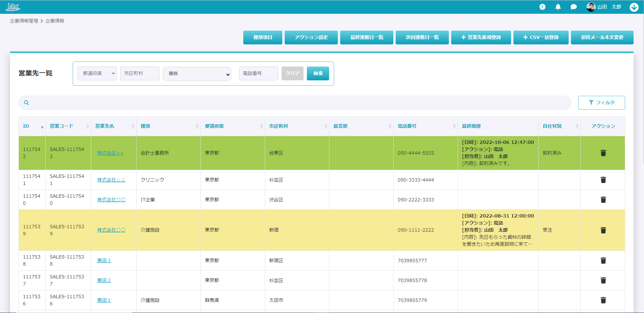Open the 種別項目 top menu button
The height and width of the screenshot is (313, 644).
[262, 37]
